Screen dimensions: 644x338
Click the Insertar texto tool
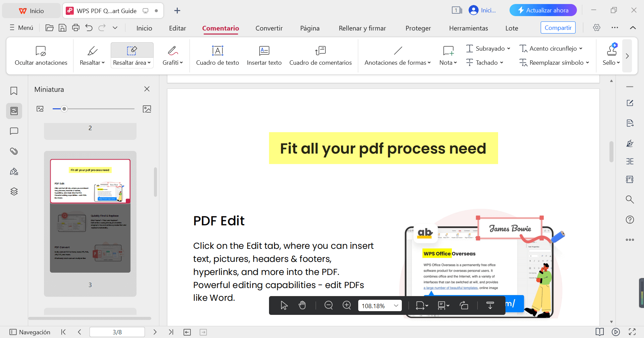pos(264,55)
